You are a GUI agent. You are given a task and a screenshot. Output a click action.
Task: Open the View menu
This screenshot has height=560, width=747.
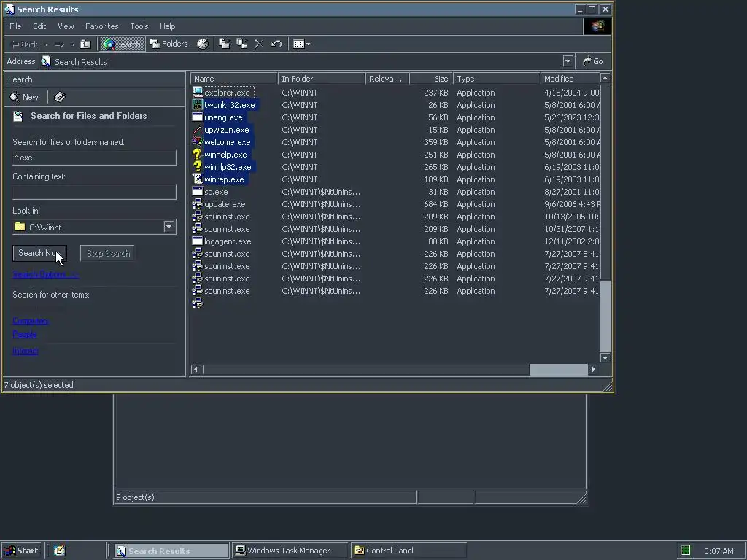pos(66,26)
